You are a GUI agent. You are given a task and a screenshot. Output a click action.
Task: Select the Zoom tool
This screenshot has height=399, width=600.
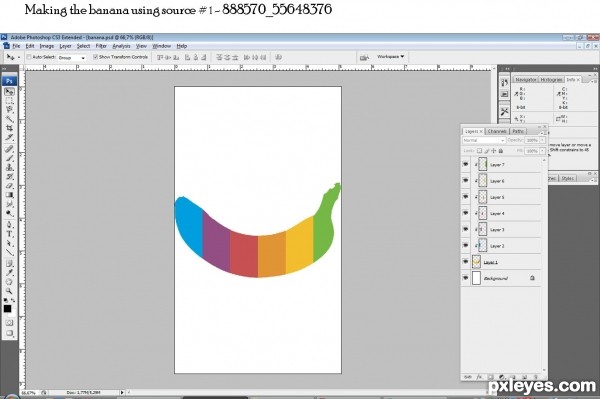click(x=9, y=291)
